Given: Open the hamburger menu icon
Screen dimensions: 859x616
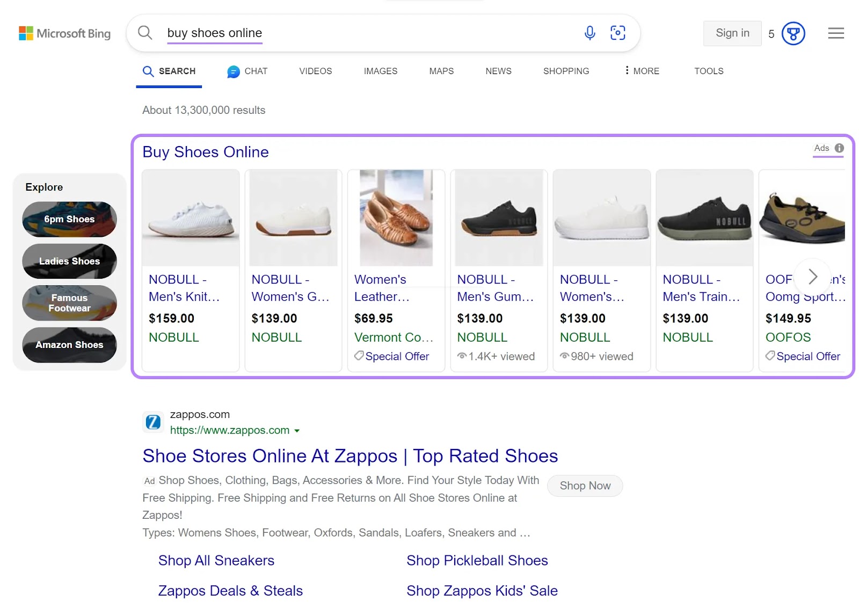Looking at the screenshot, I should pos(835,33).
